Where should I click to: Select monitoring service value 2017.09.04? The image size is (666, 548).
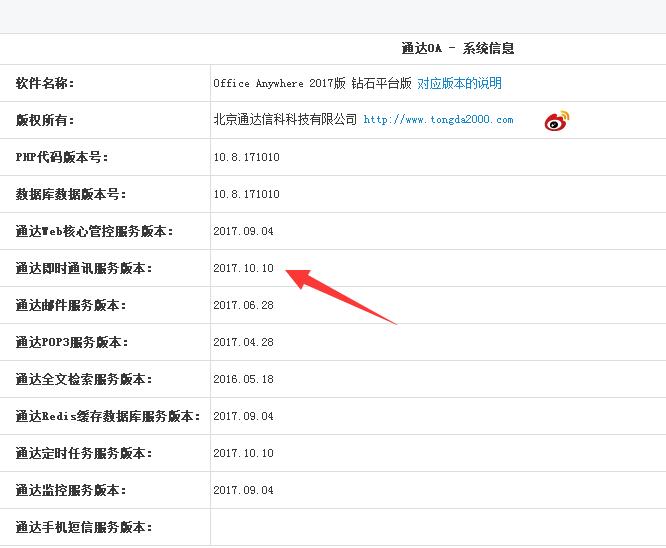point(243,490)
